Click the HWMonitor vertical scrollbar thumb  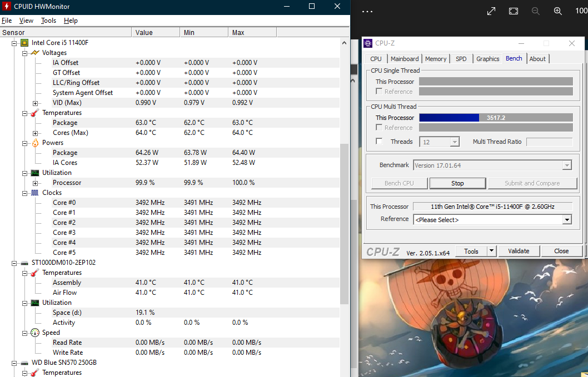point(344,224)
